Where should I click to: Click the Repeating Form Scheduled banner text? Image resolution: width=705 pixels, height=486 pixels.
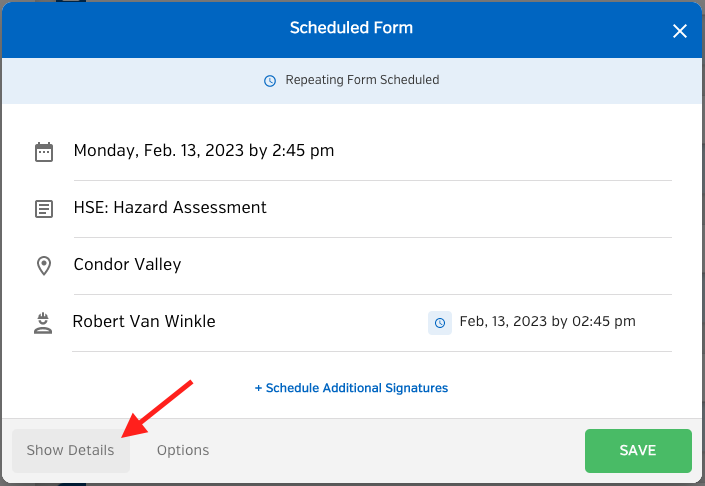coord(362,80)
